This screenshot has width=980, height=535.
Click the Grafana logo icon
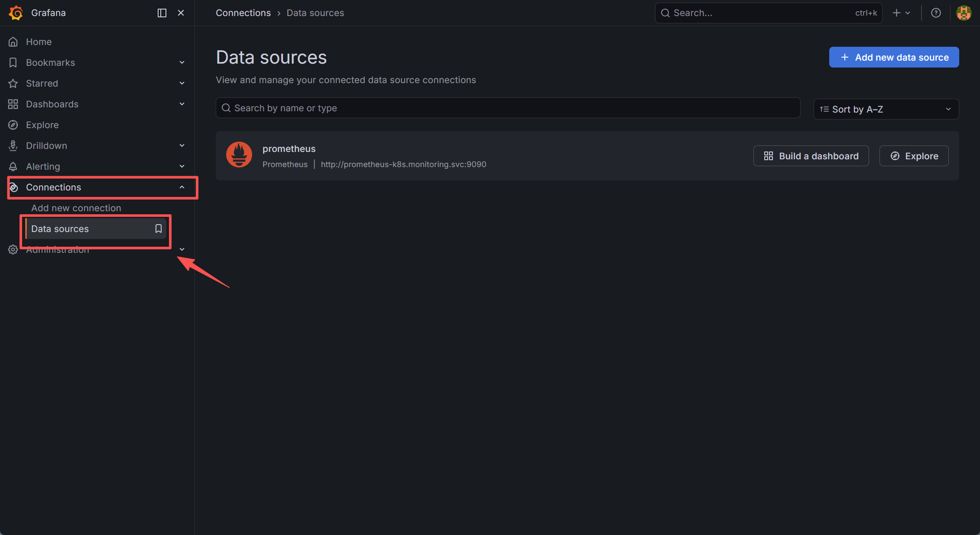pyautogui.click(x=16, y=13)
